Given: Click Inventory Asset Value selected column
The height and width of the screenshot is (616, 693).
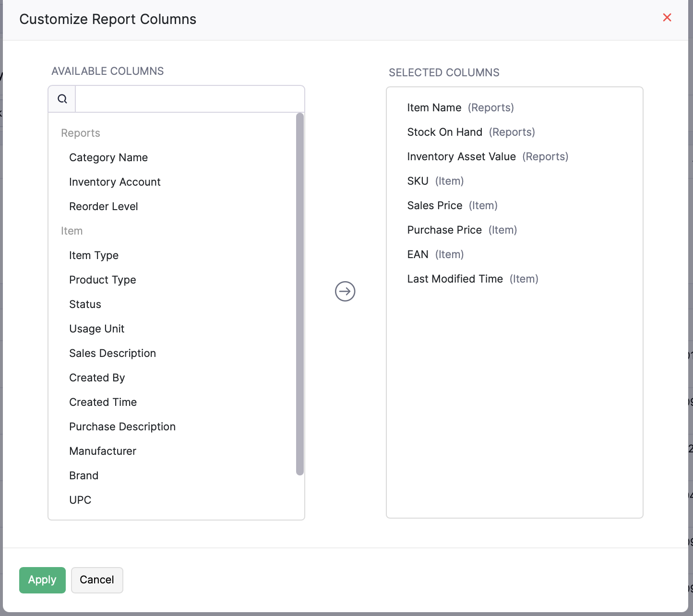Looking at the screenshot, I should (x=461, y=157).
